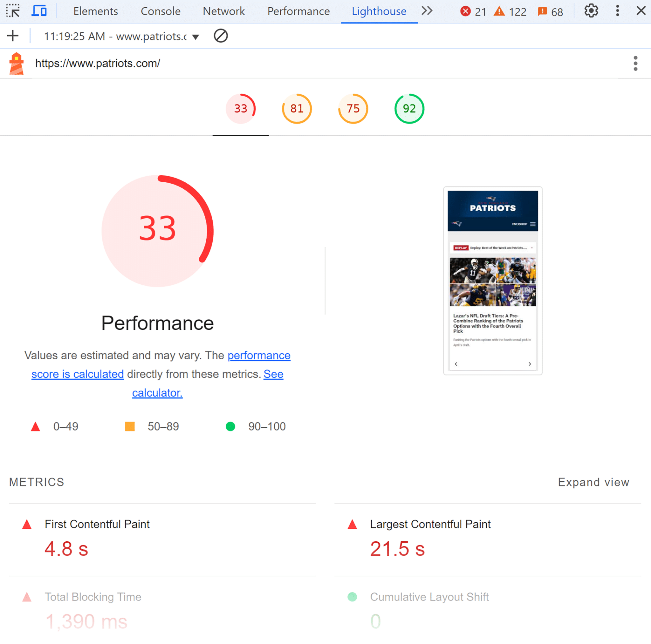
Task: Switch to the Elements tab
Action: (x=96, y=11)
